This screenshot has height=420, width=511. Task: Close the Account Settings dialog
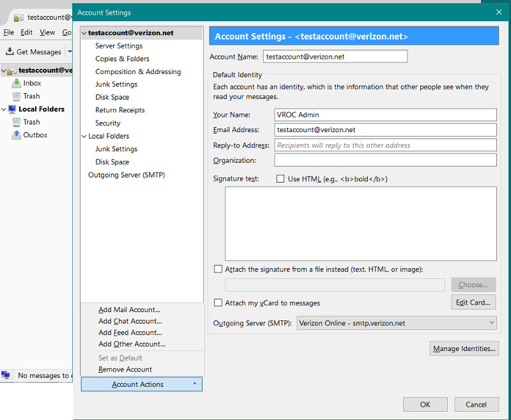click(499, 12)
